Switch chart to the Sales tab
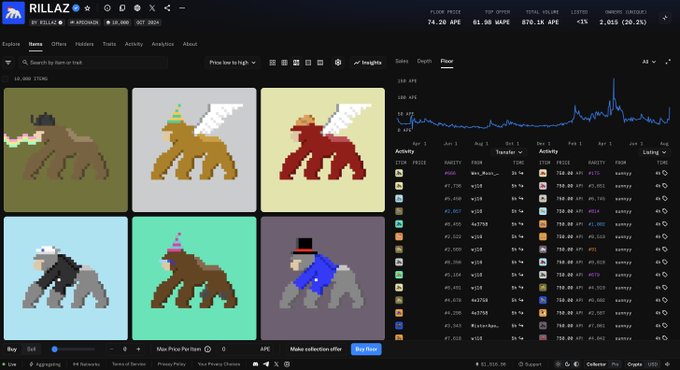The image size is (680, 370). tap(402, 61)
